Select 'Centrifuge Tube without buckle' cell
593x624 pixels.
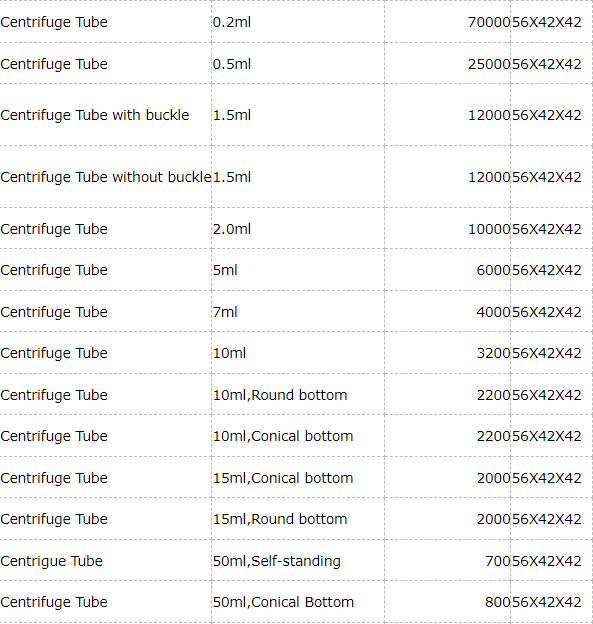(x=105, y=177)
